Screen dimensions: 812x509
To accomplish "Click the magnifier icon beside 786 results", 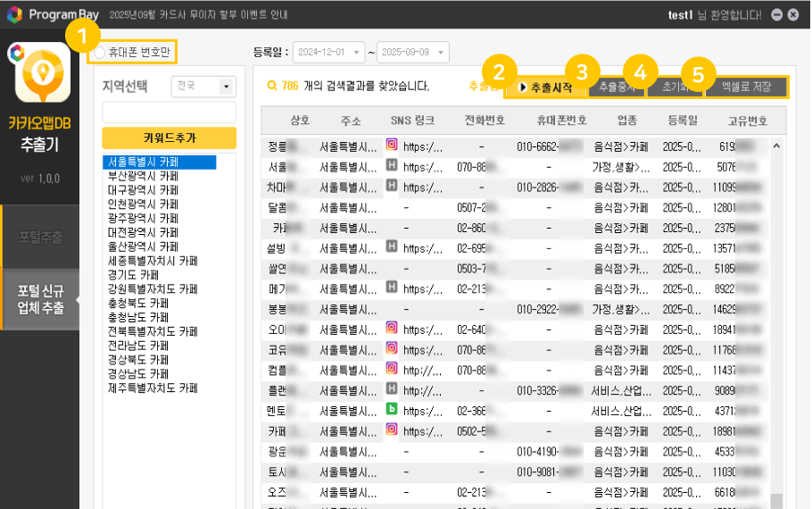I will 272,87.
